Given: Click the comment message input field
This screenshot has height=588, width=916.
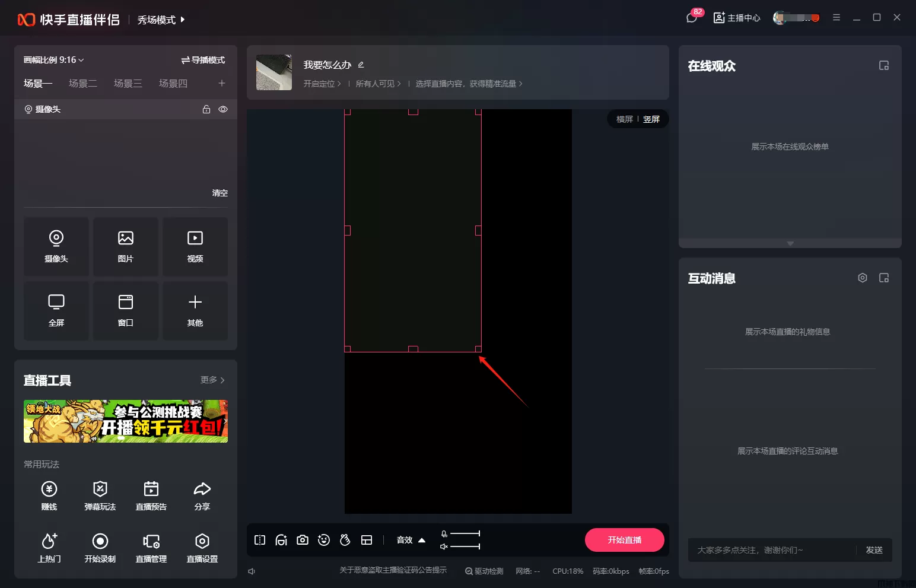Looking at the screenshot, I should point(771,550).
